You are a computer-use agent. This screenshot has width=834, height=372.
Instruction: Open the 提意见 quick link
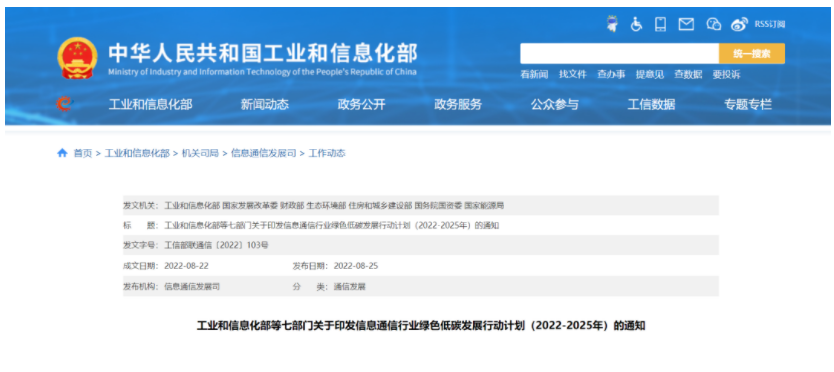click(x=650, y=75)
